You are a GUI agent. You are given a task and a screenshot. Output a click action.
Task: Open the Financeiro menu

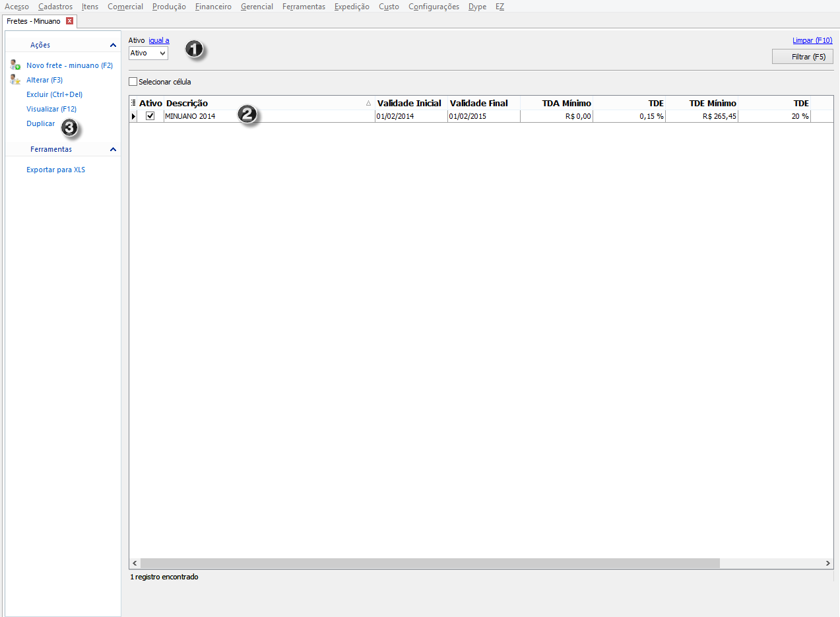tap(213, 7)
